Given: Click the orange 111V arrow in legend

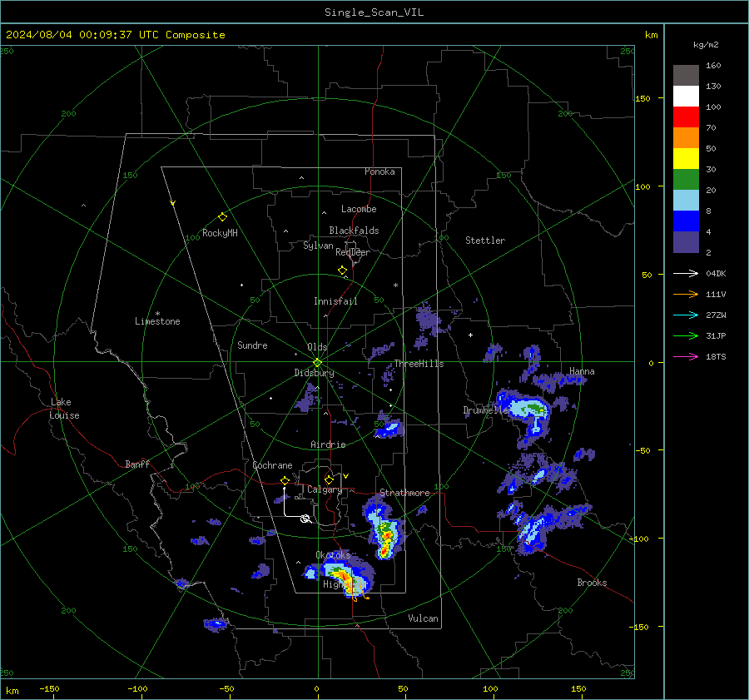Looking at the screenshot, I should pos(686,295).
